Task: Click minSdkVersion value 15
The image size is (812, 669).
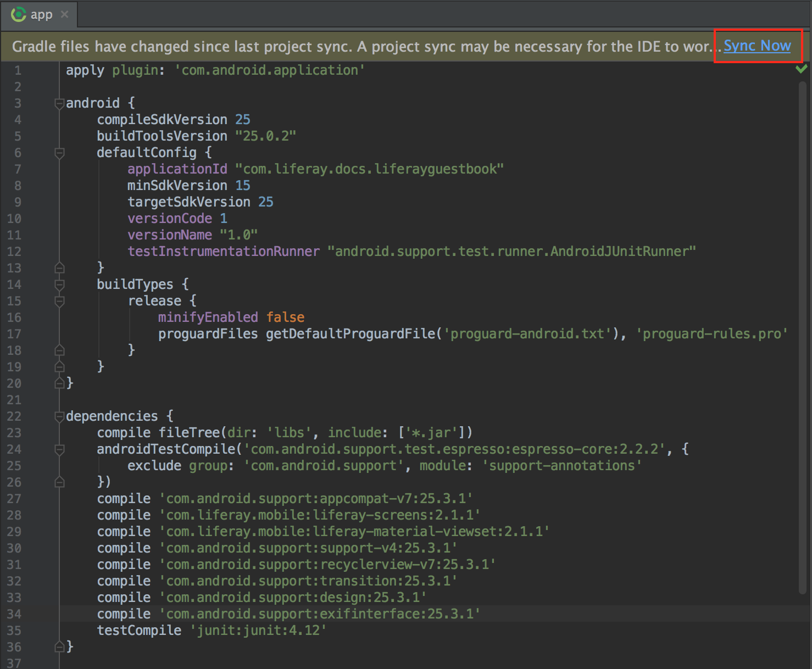Action: pyautogui.click(x=242, y=186)
